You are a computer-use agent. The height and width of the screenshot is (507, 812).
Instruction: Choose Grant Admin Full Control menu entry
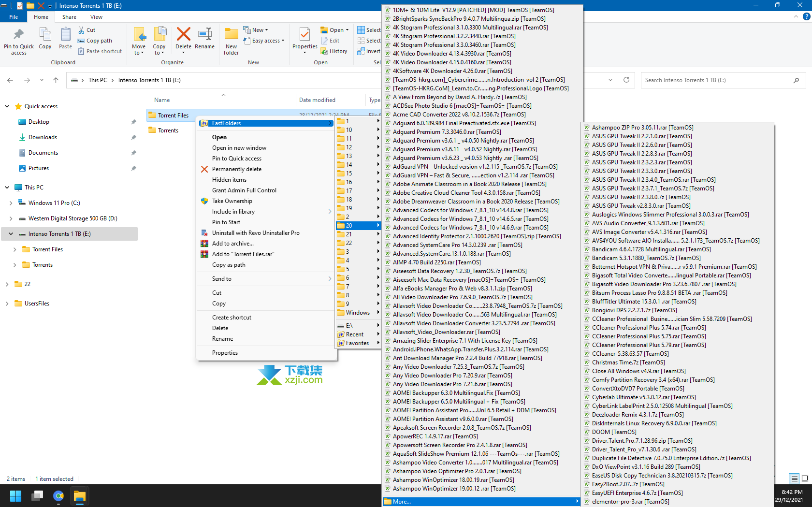[x=244, y=190]
